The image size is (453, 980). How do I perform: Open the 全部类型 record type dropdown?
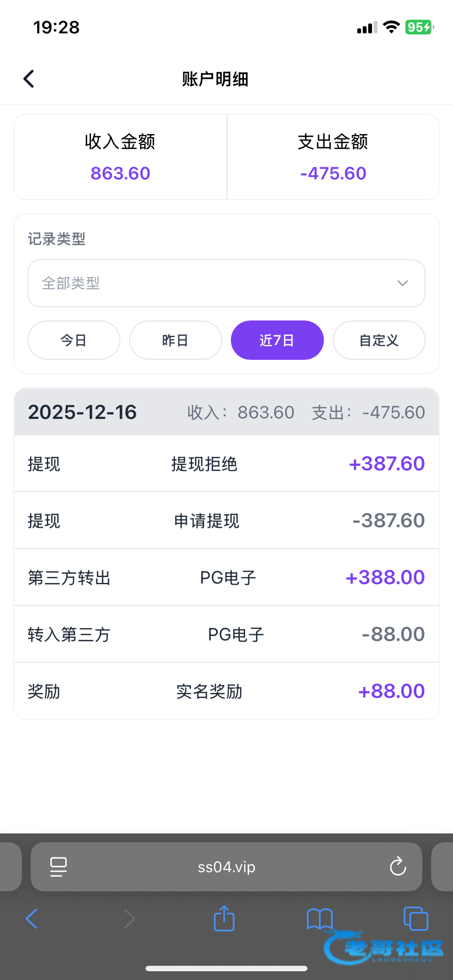point(219,283)
